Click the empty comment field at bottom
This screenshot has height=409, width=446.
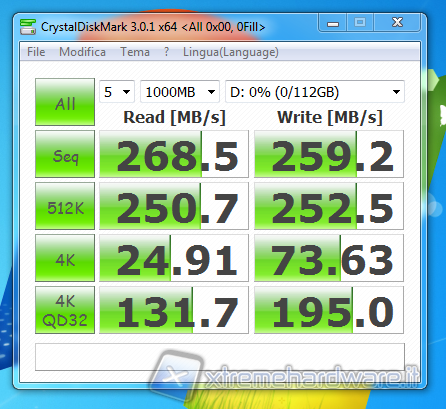click(220, 357)
